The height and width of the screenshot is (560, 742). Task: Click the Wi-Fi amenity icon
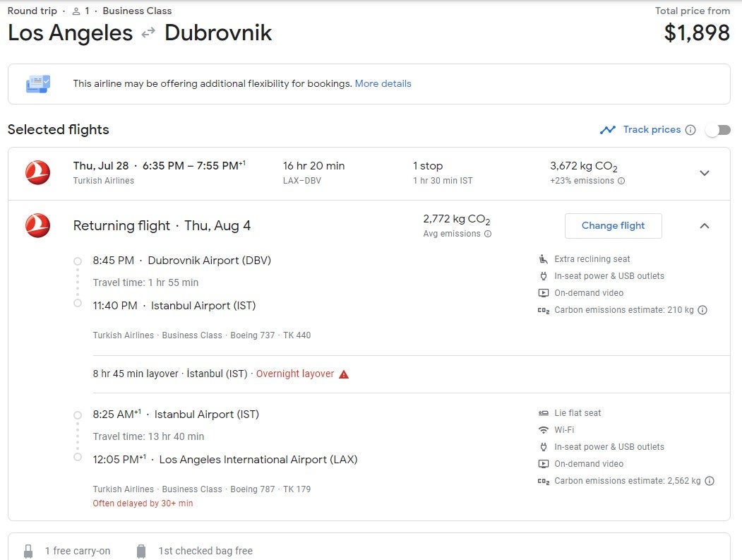[543, 430]
